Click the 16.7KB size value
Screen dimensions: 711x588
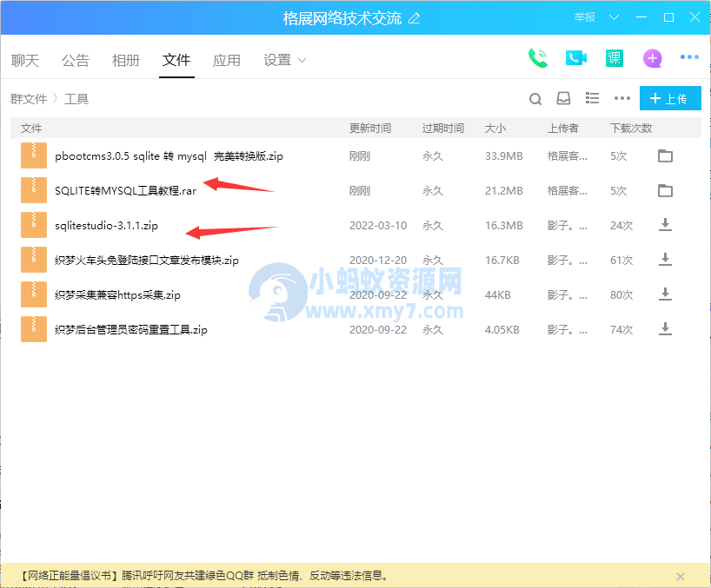[502, 261]
